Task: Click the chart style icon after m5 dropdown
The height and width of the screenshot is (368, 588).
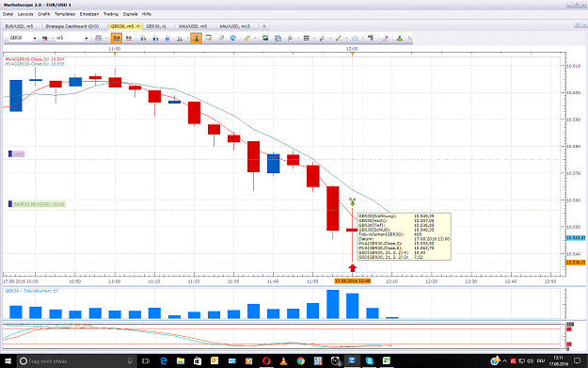Action: tap(98, 39)
